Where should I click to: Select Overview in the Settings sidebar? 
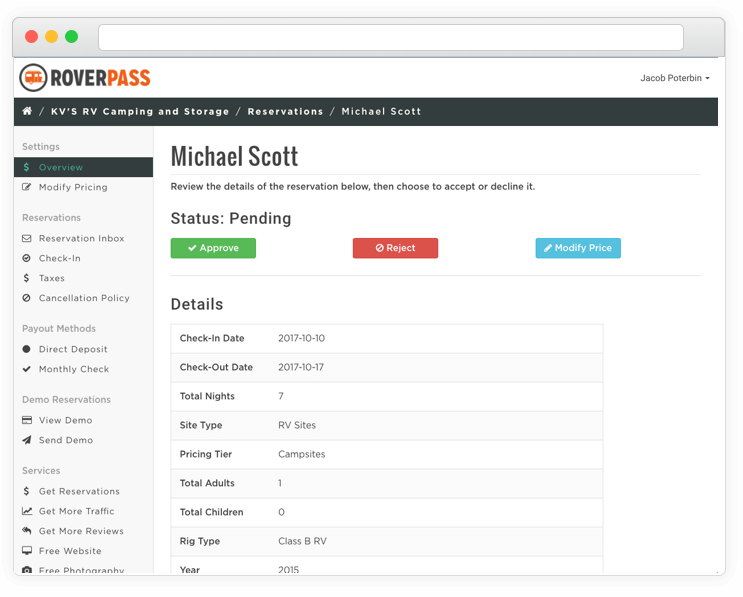point(60,168)
